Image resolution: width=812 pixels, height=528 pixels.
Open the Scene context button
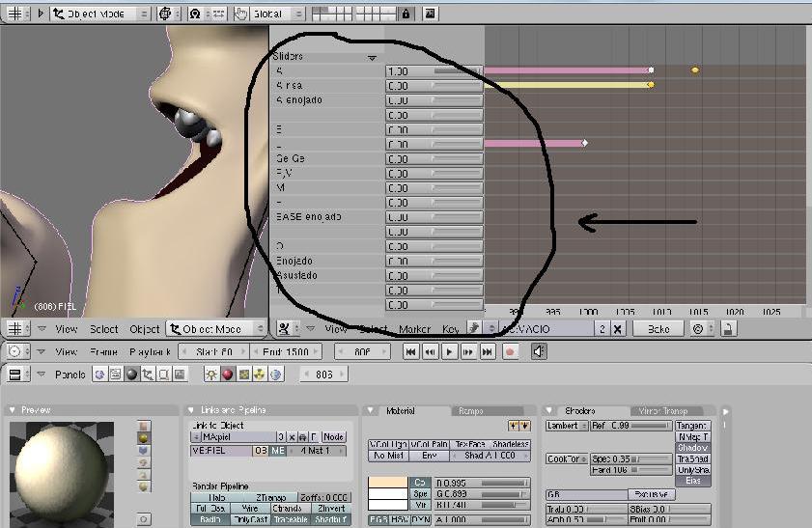tap(180, 375)
